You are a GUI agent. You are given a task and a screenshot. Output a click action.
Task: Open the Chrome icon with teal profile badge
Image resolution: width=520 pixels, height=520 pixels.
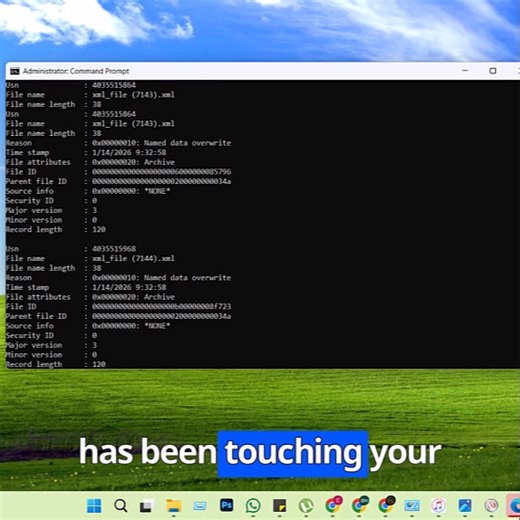(x=360, y=505)
